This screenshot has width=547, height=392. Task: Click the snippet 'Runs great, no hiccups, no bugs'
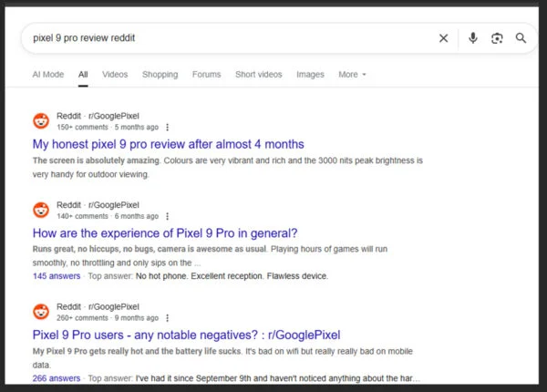point(93,249)
